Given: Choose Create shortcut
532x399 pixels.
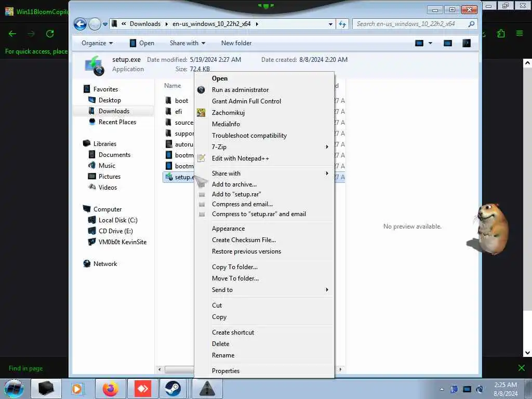Looking at the screenshot, I should click(x=264, y=332).
